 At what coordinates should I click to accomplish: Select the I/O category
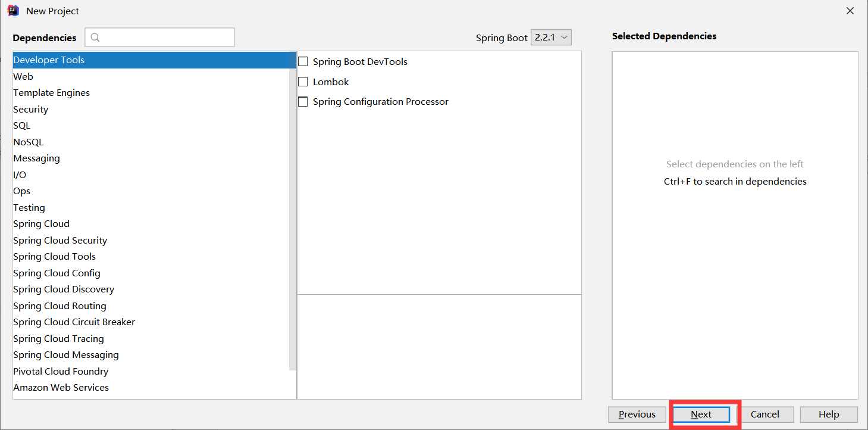[151, 175]
